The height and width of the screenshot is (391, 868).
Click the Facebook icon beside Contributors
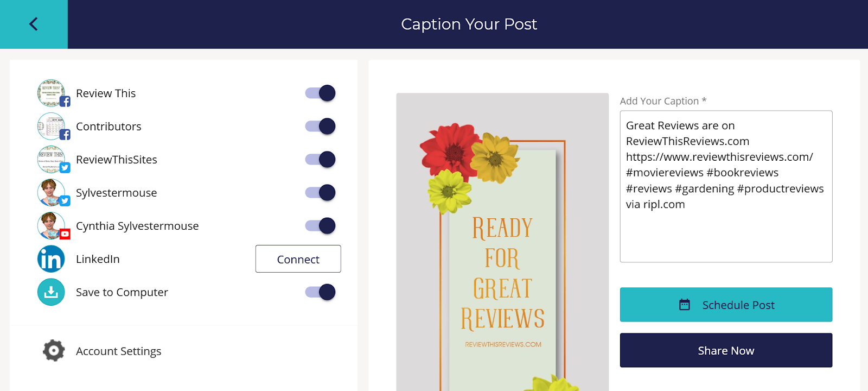[65, 134]
